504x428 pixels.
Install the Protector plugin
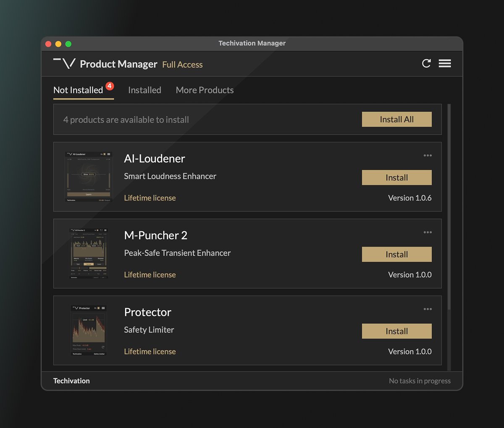tap(397, 331)
